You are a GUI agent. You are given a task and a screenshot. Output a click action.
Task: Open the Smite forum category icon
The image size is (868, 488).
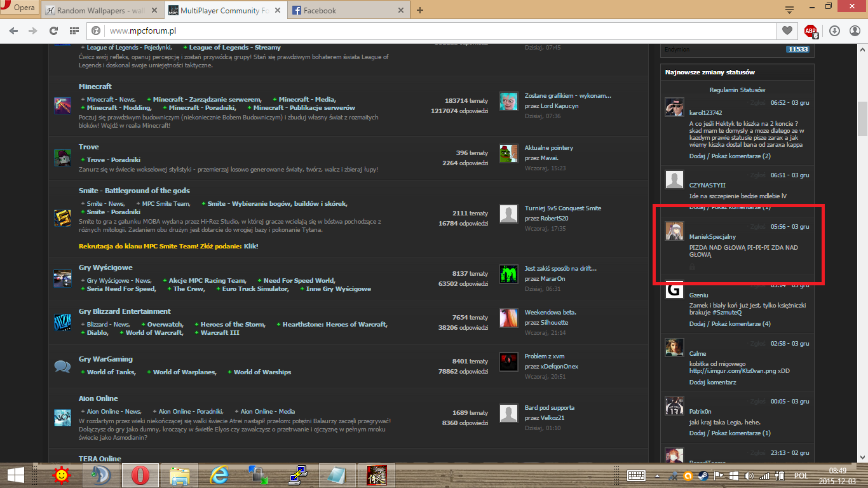62,219
